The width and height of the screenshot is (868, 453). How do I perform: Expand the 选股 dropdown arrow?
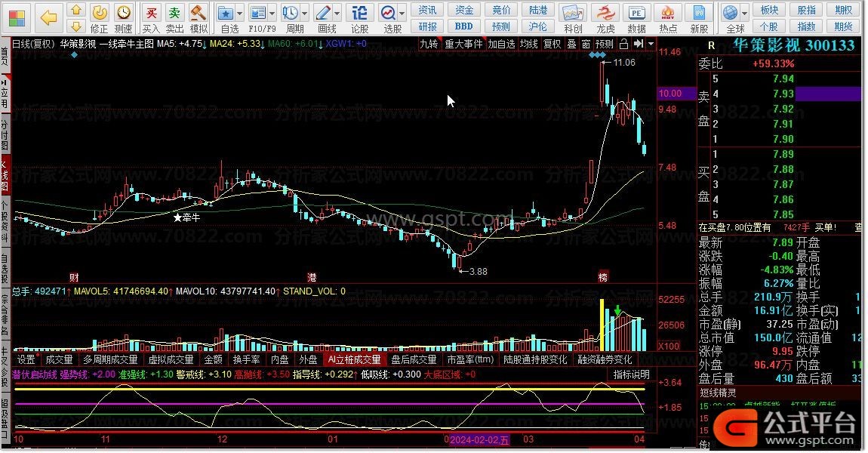402,13
